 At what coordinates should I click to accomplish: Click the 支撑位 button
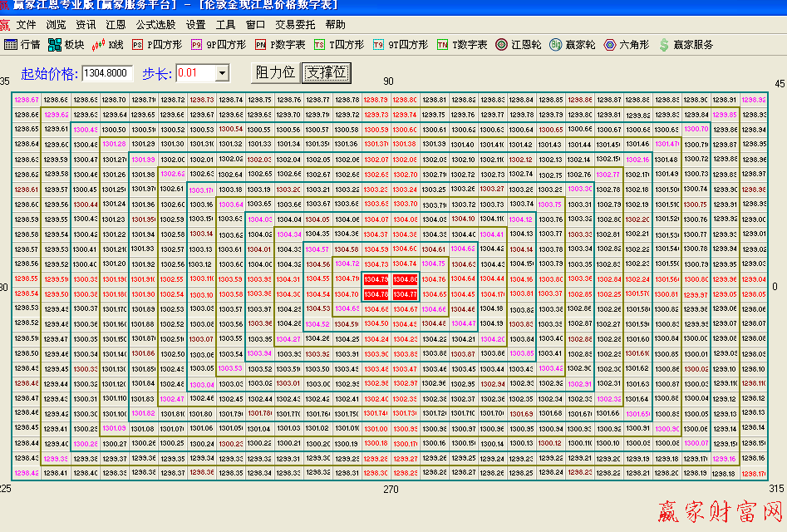[326, 73]
